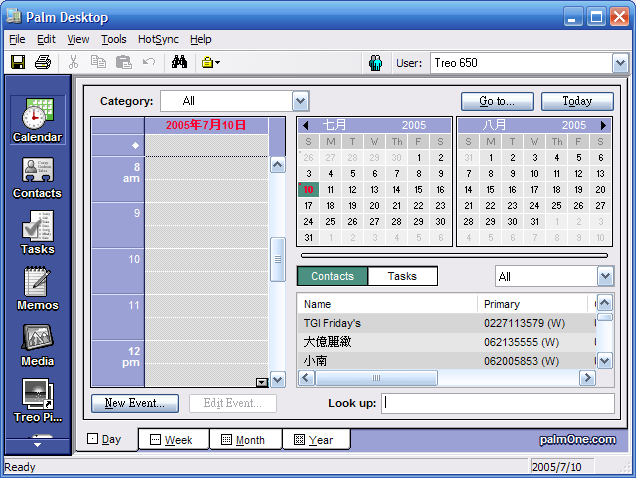Select contact with phone 062005853 (W)

click(447, 361)
